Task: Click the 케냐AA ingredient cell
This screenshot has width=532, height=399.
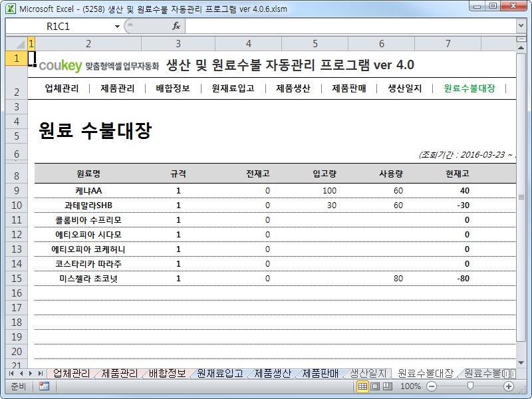Action: (88, 191)
